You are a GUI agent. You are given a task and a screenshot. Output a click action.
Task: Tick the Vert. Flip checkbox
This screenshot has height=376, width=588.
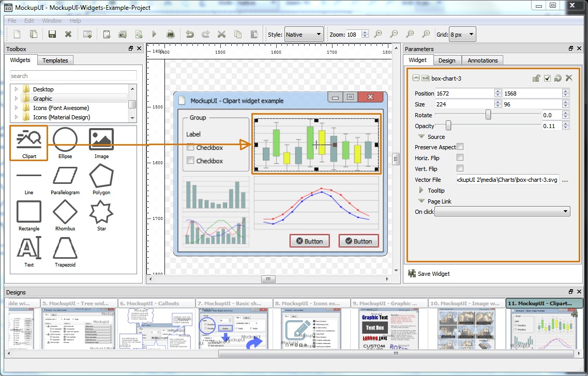coord(460,168)
